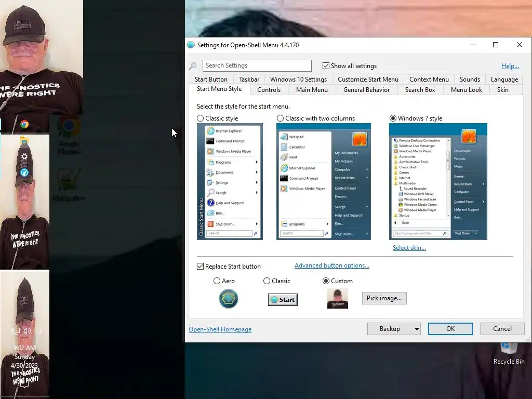Viewport: 532px width, 399px height.
Task: Switch to the Skin tab
Action: [502, 90]
